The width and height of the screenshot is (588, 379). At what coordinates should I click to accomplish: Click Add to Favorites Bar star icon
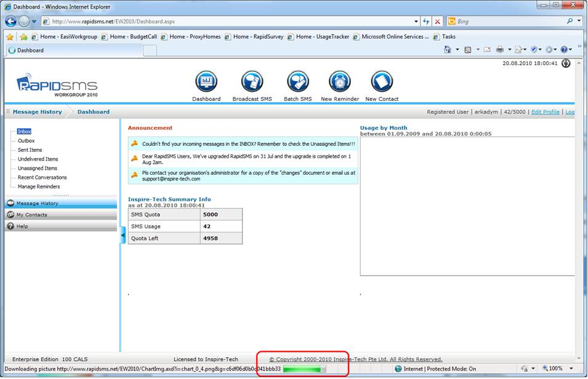(x=23, y=37)
